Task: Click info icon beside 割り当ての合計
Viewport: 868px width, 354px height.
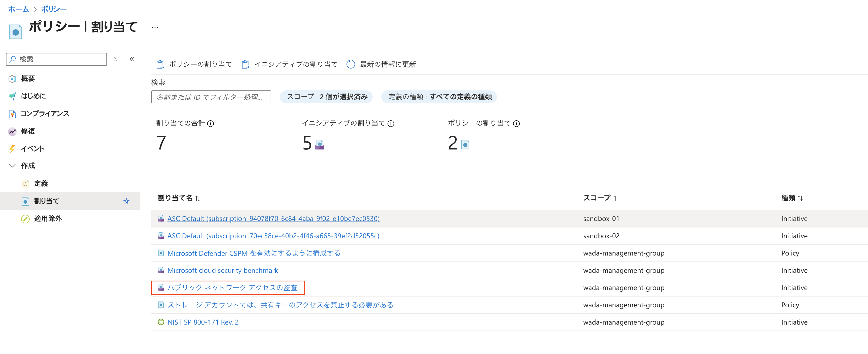Action: [x=211, y=124]
